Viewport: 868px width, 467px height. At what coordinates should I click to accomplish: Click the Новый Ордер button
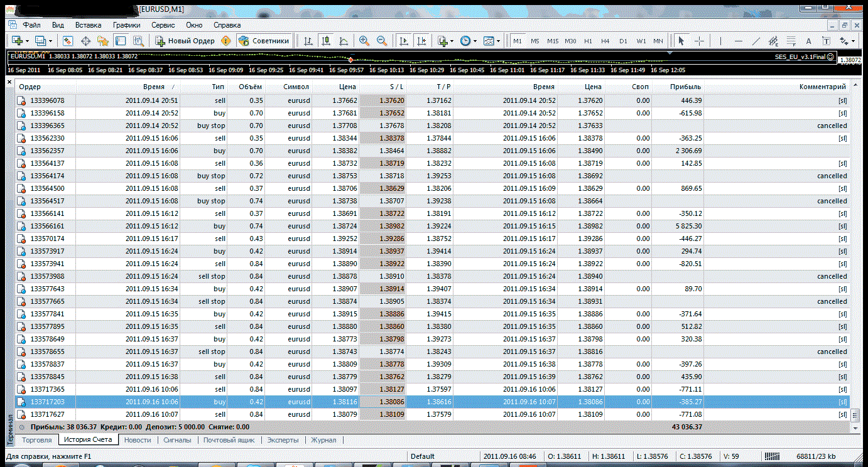pyautogui.click(x=185, y=41)
